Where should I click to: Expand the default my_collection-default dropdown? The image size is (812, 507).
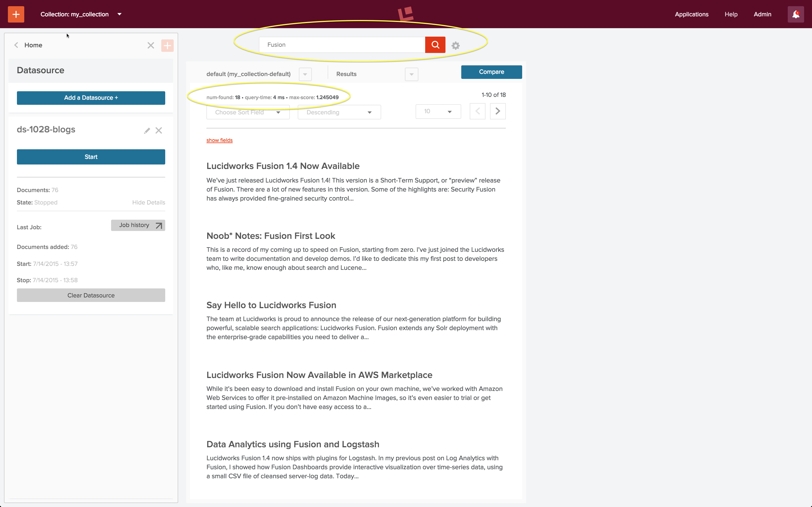pyautogui.click(x=305, y=74)
